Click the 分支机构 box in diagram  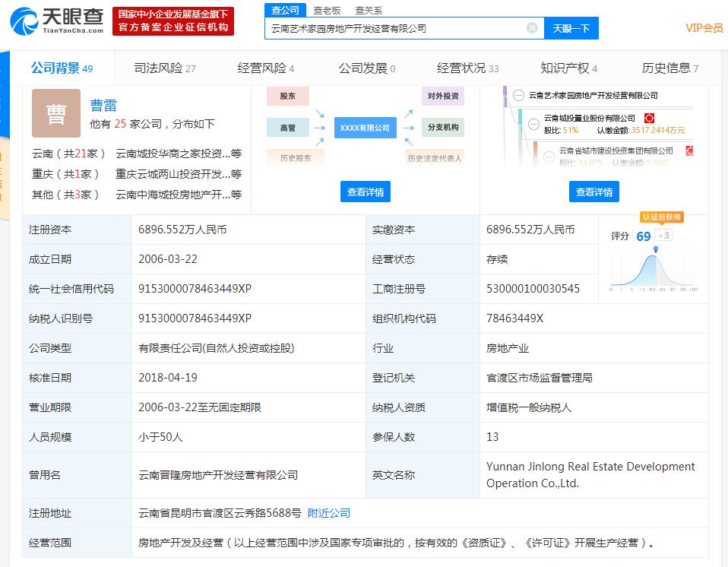(443, 127)
